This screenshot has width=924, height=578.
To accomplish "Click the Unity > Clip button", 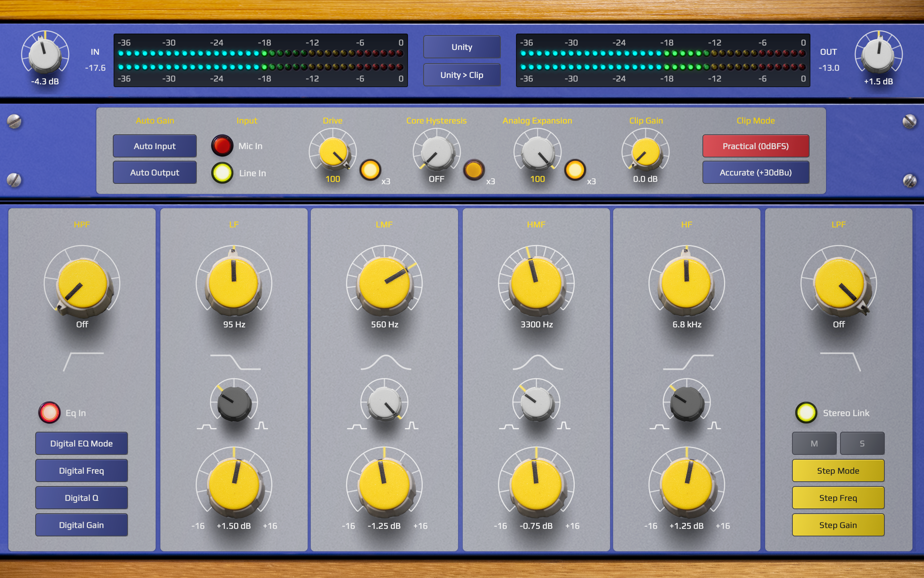I will tap(462, 75).
